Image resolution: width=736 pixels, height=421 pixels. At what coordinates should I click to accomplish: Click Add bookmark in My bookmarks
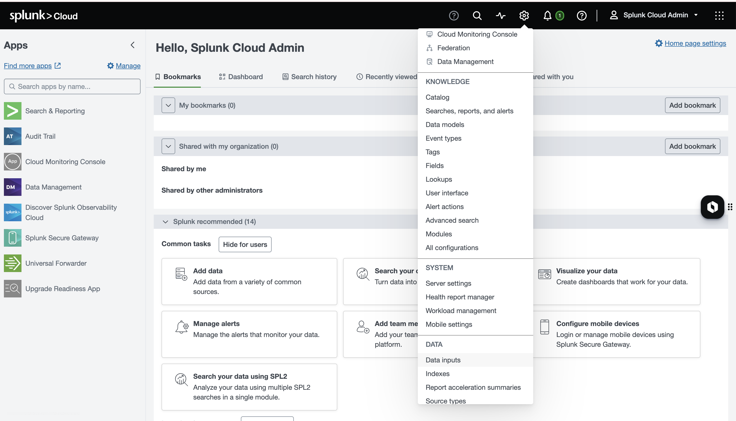(692, 105)
